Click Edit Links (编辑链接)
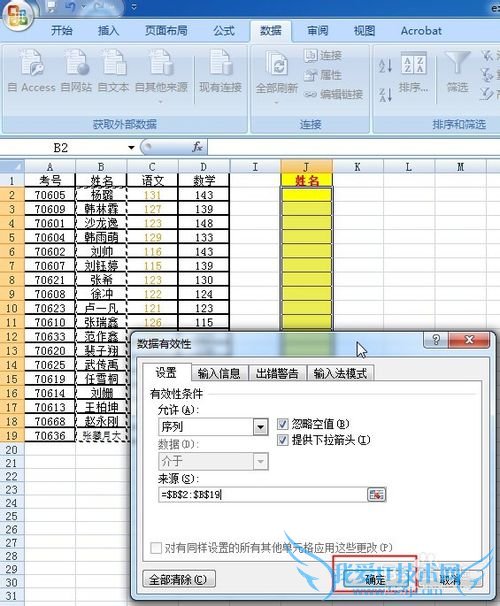The image size is (500, 606). pos(333,94)
